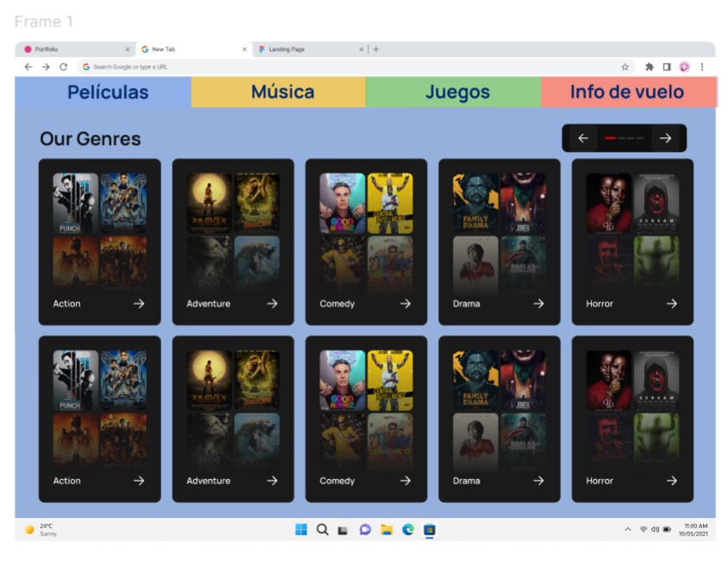
Task: Click the Punch poster in top Action card
Action: tap(76, 203)
